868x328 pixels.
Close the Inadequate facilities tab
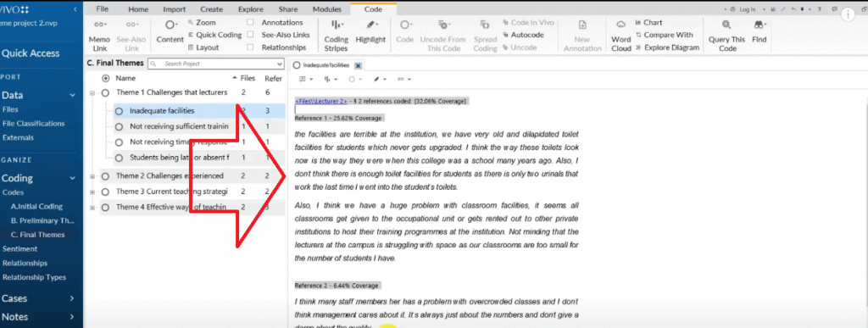pos(358,65)
